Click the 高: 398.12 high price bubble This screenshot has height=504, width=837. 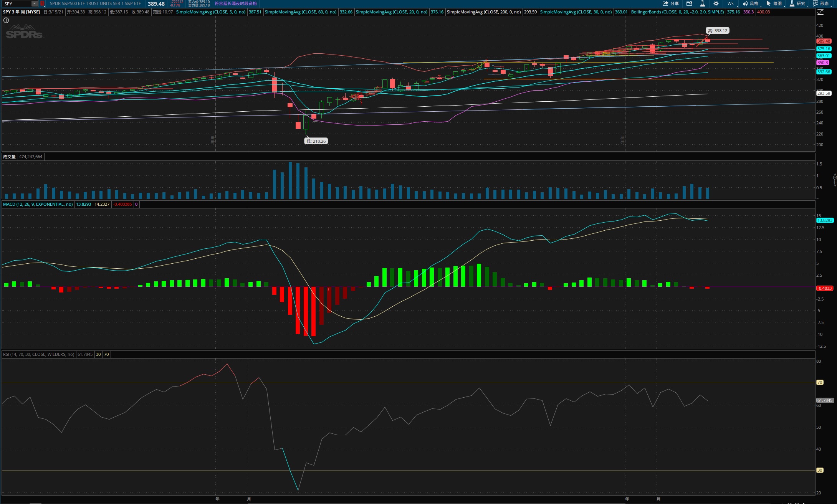click(717, 31)
